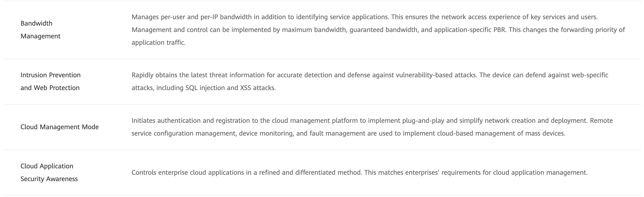Click "Management" beneath the Bandwidth label
Screen dimensions: 644x197
point(40,36)
